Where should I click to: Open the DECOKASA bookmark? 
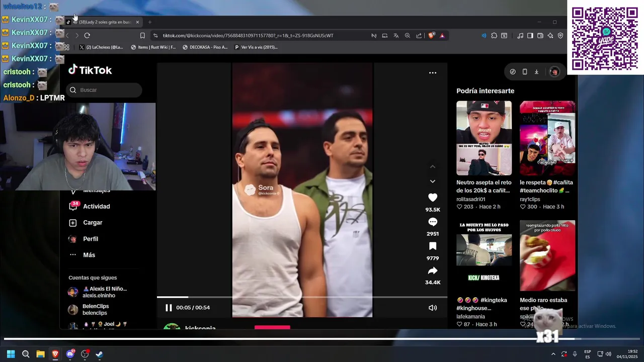coord(205,47)
